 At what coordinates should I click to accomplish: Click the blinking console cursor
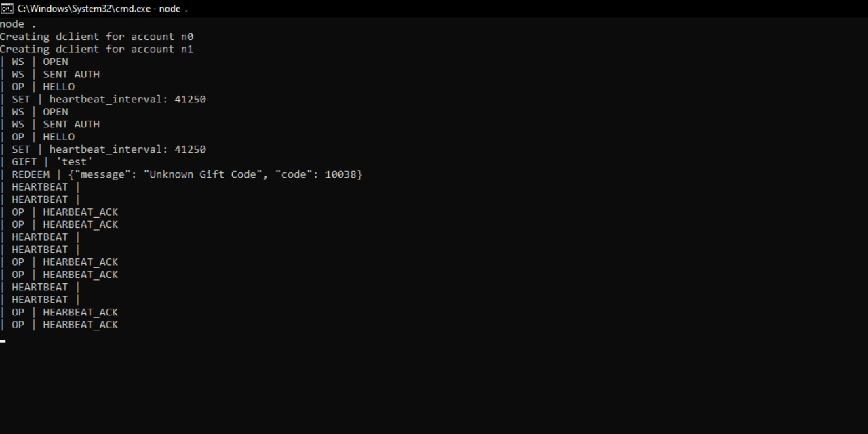pos(3,341)
